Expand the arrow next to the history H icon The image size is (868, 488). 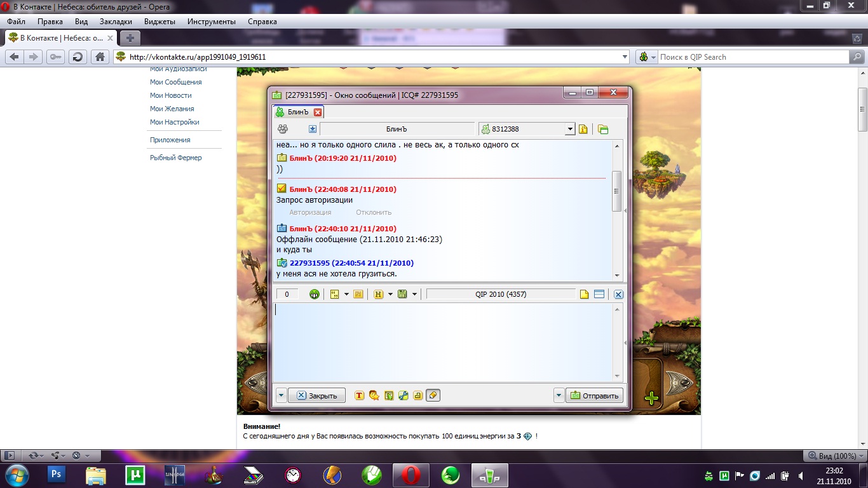coord(390,294)
